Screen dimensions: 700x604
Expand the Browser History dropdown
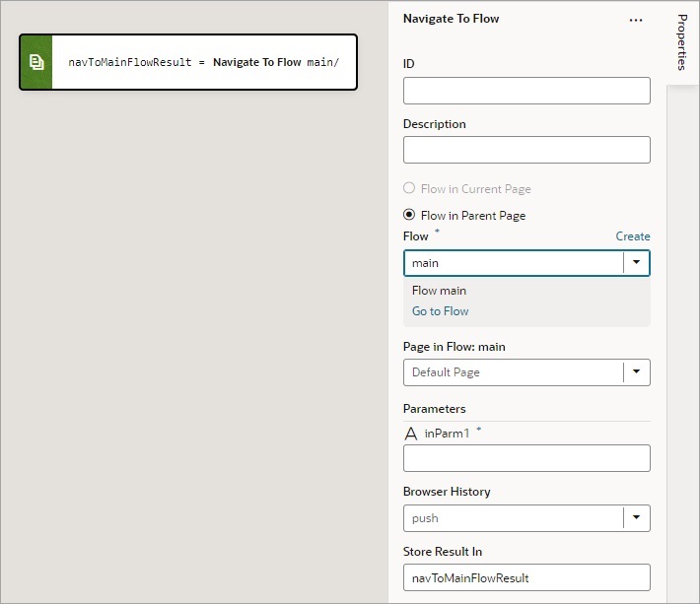click(x=637, y=518)
